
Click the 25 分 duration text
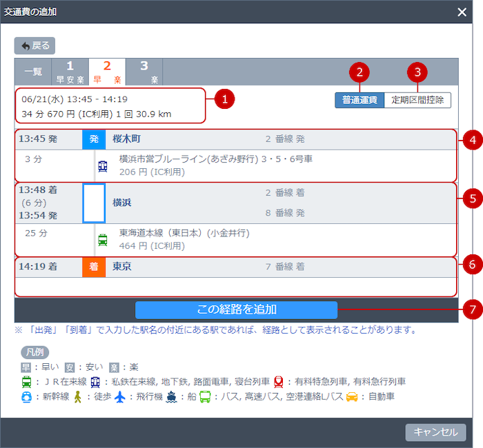click(36, 233)
